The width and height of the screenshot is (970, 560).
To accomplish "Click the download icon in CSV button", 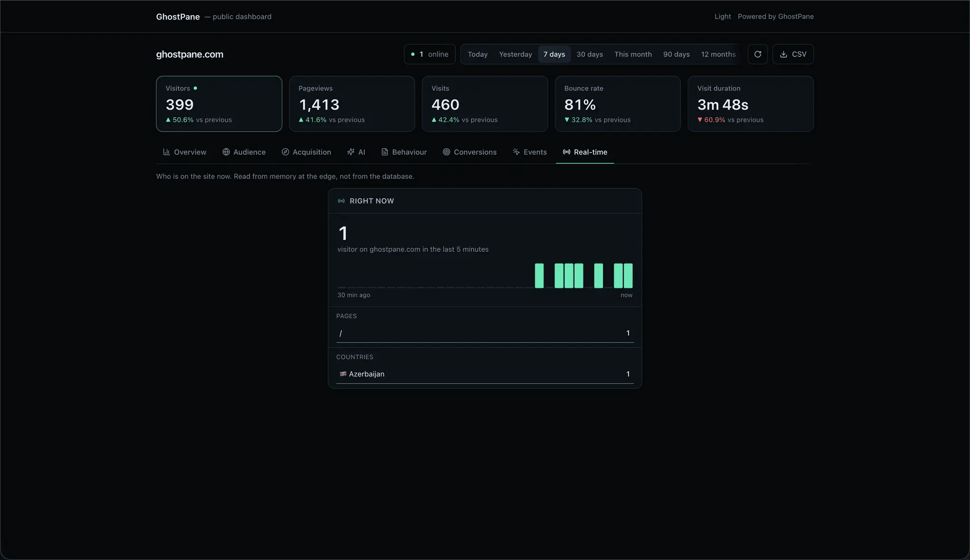I will (x=783, y=54).
